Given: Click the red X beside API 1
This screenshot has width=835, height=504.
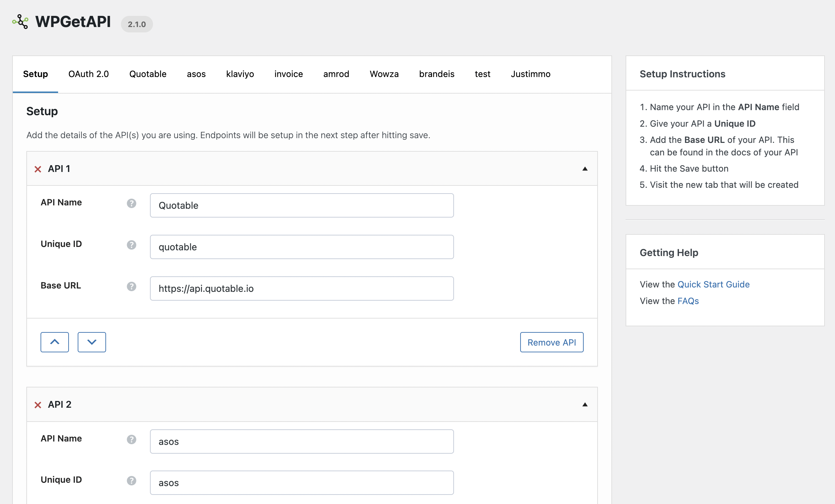Looking at the screenshot, I should pyautogui.click(x=38, y=169).
